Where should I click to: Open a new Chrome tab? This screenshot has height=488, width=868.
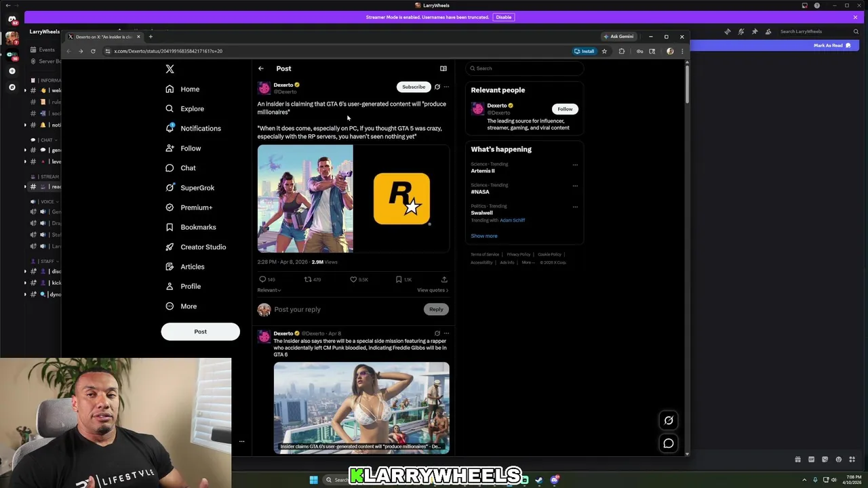pyautogui.click(x=151, y=37)
